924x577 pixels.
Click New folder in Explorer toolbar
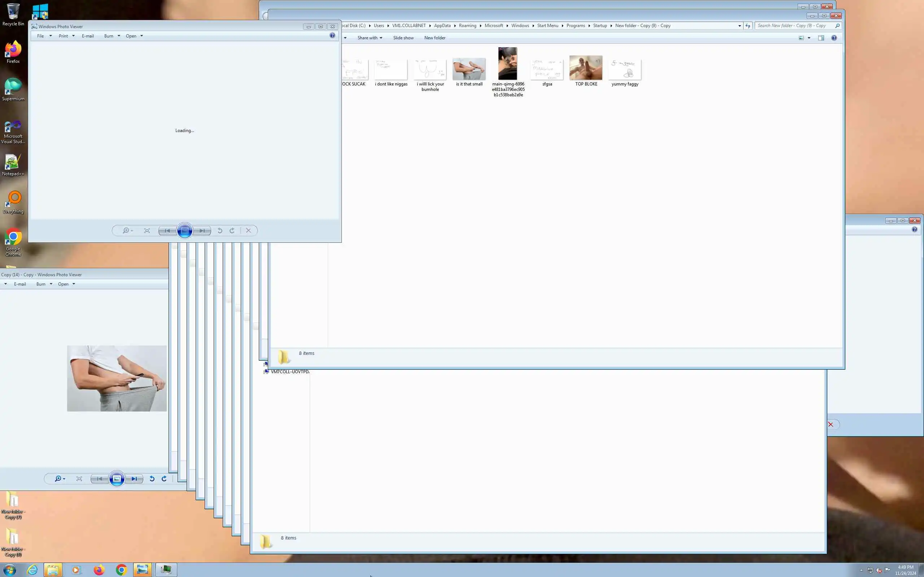coord(435,38)
